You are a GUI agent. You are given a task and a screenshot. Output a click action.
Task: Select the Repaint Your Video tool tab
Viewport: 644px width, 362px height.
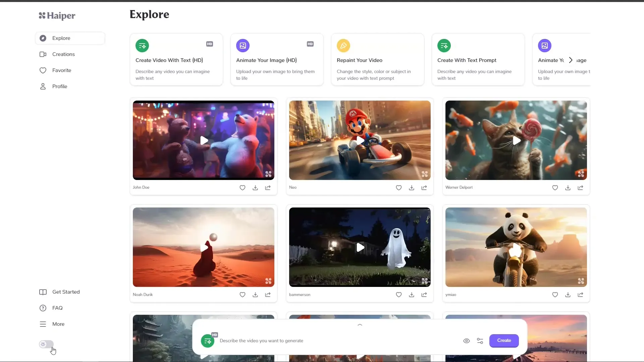pos(377,60)
